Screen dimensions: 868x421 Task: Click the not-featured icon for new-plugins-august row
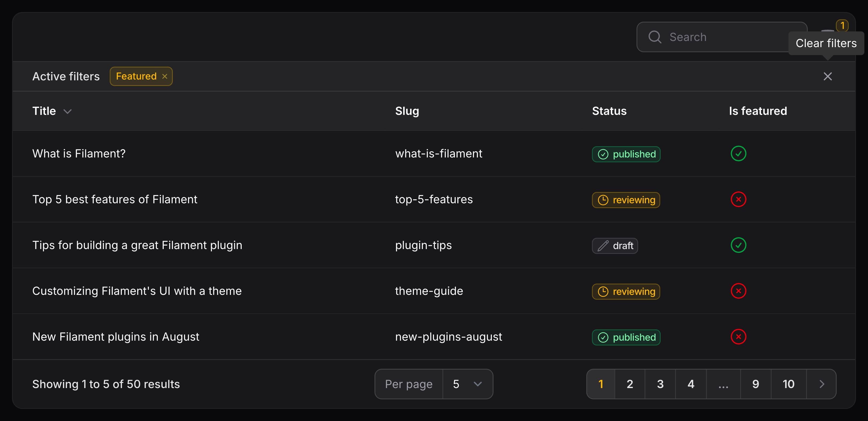click(738, 337)
